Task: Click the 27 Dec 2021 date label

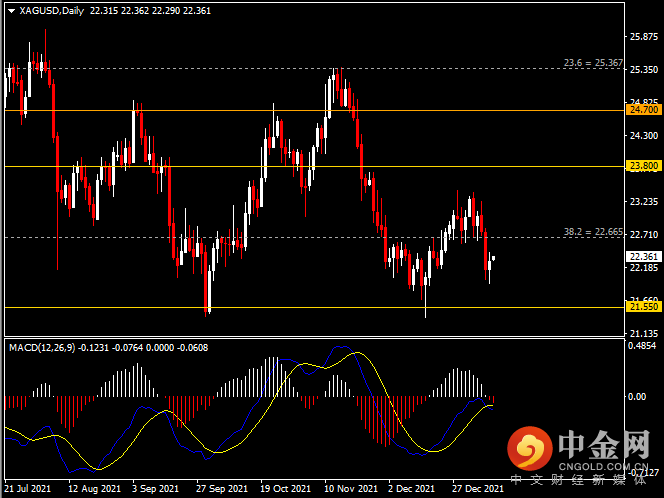Action: point(478,488)
